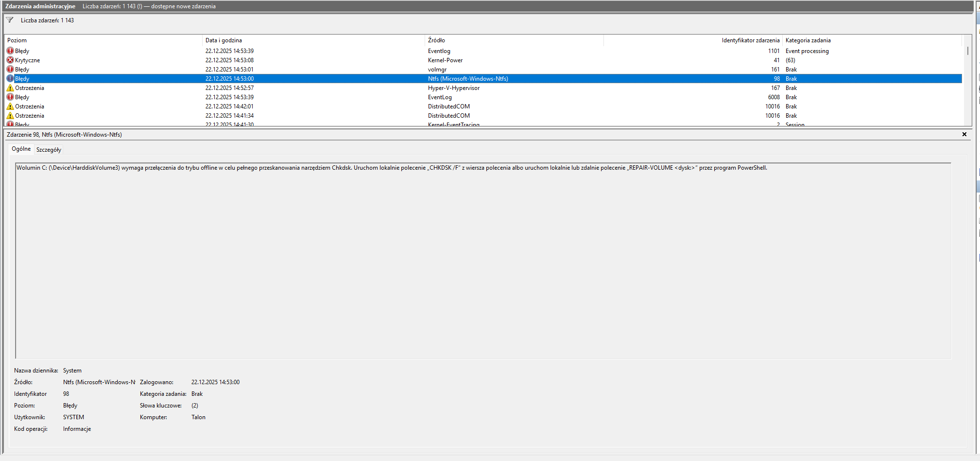The width and height of the screenshot is (980, 461).
Task: Click the timestamp 22.12.2025 14:41:34
Action: click(229, 116)
